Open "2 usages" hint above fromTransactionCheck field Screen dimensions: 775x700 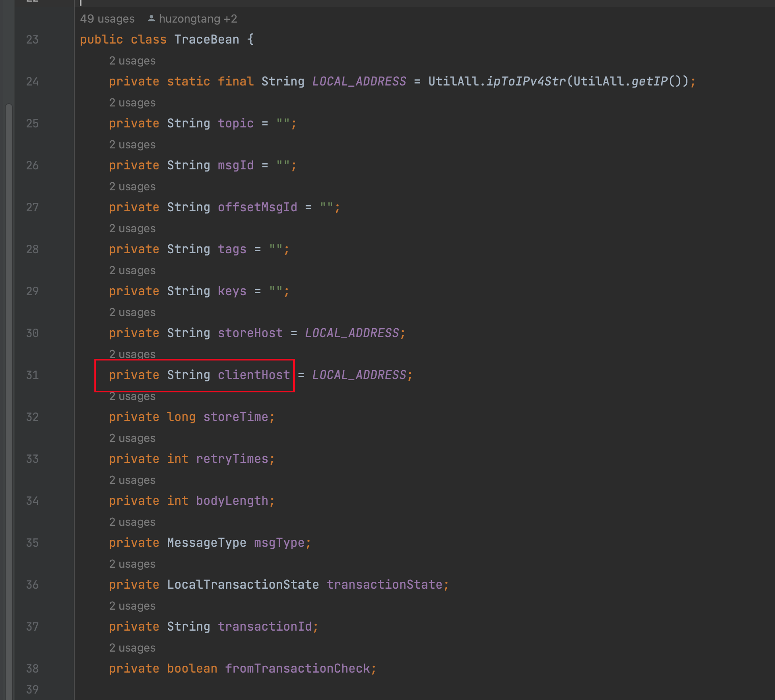[132, 648]
